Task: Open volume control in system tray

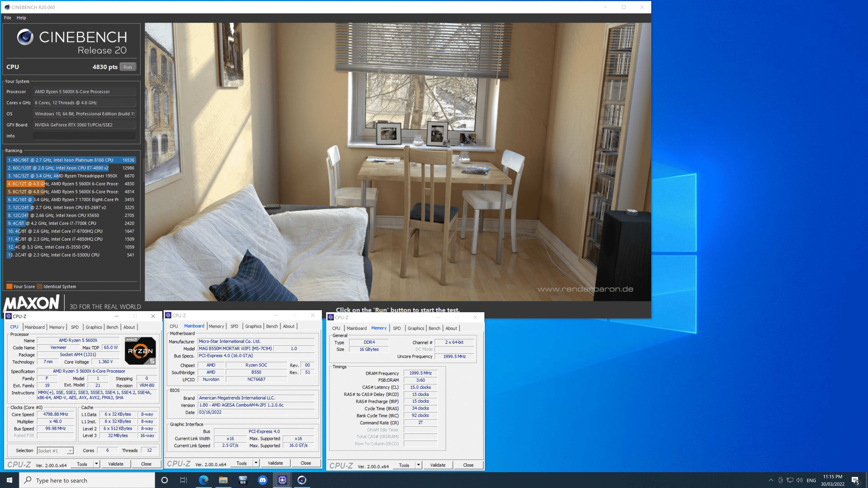Action: (x=799, y=480)
